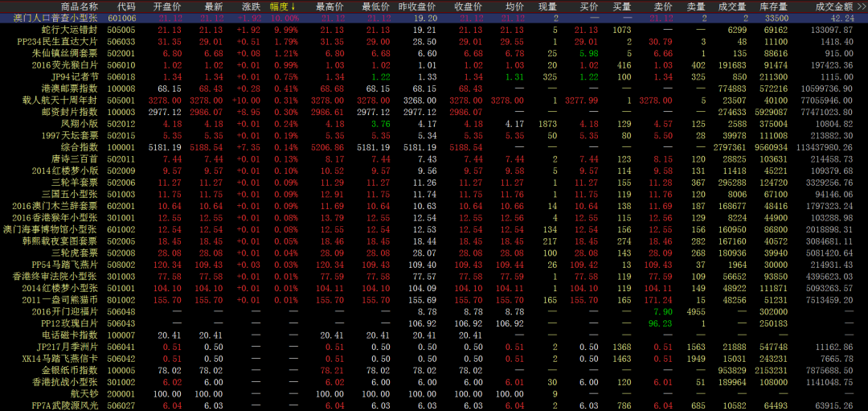Sort by 昨收盘价 column header
Viewport: 868px width, 411px height.
coord(417,6)
